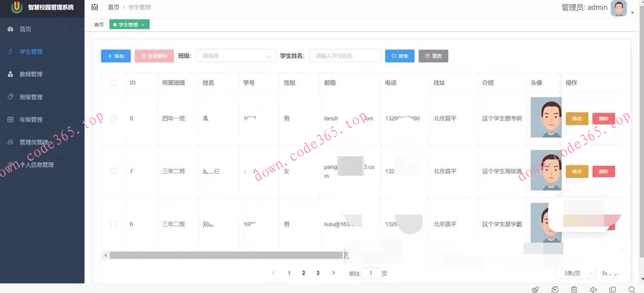Go to page 3 in pagination
The width and height of the screenshot is (644, 293).
(x=318, y=273)
